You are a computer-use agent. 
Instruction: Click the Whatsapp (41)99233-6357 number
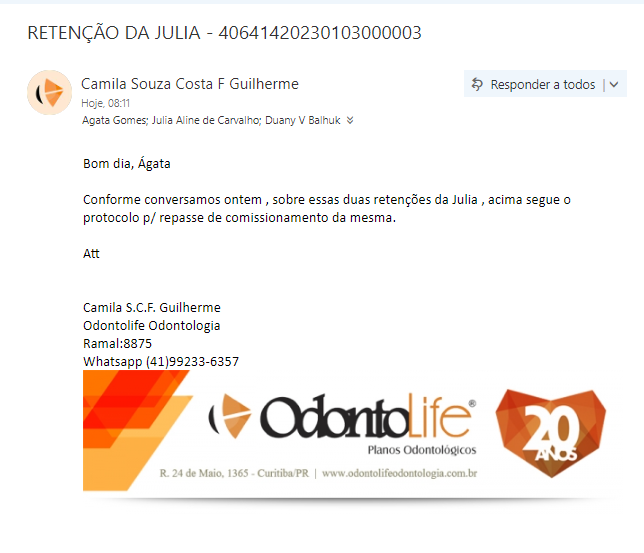(x=161, y=362)
